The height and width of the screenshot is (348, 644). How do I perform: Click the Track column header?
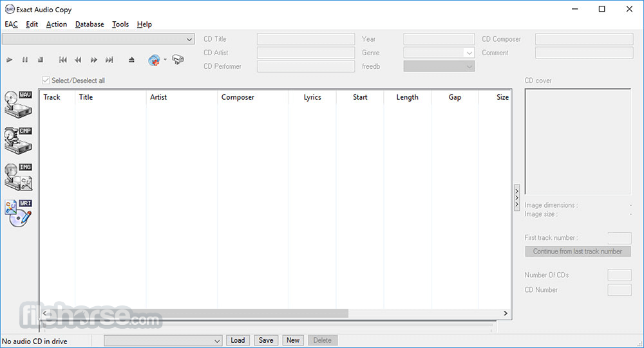coord(57,97)
